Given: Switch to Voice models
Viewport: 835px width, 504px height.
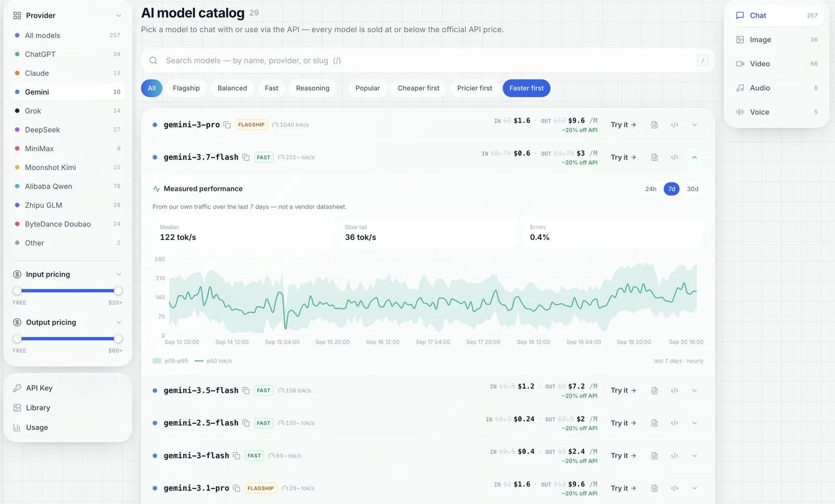Looking at the screenshot, I should click(777, 112).
